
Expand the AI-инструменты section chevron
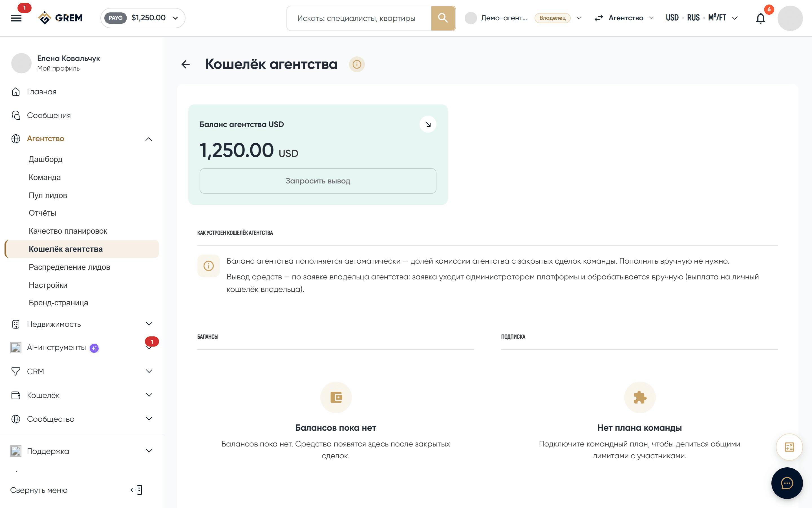149,348
